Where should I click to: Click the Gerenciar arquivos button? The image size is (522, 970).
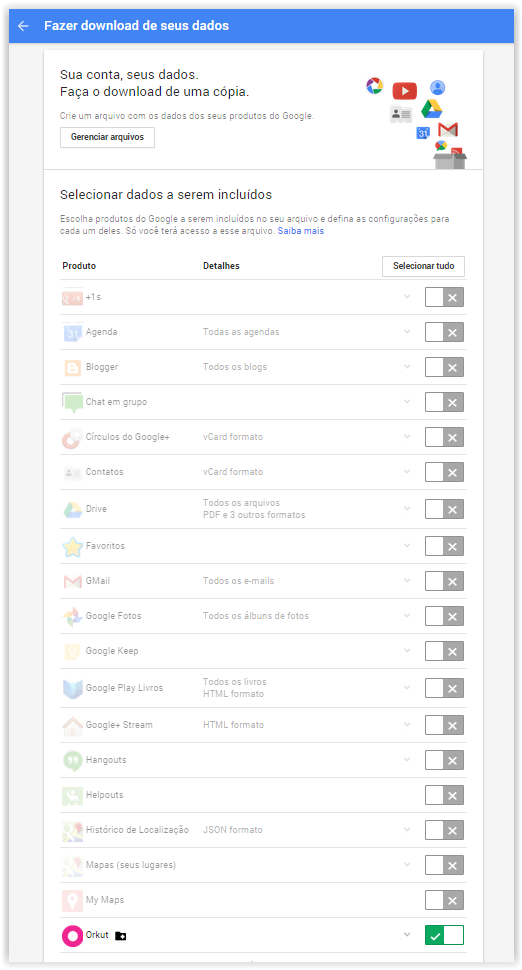pyautogui.click(x=107, y=137)
